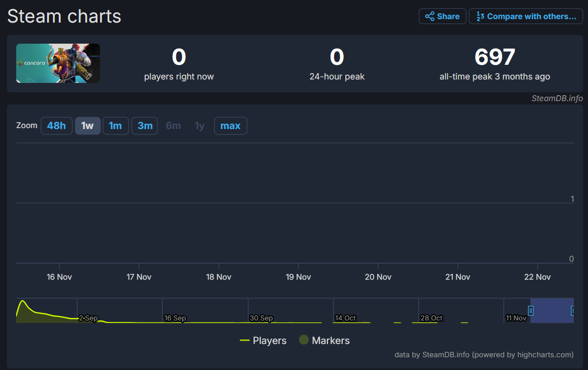Image resolution: width=588 pixels, height=370 pixels.
Task: Click the y-axis value 1
Action: click(x=572, y=199)
